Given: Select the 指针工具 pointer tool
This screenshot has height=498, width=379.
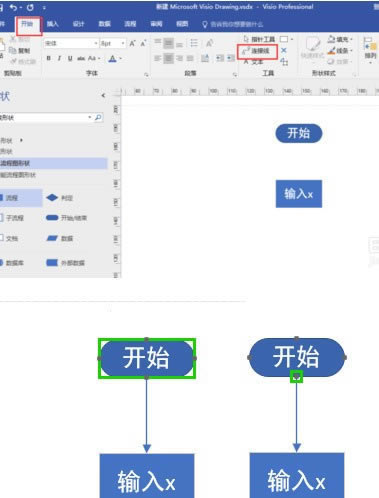Looking at the screenshot, I should tap(259, 39).
